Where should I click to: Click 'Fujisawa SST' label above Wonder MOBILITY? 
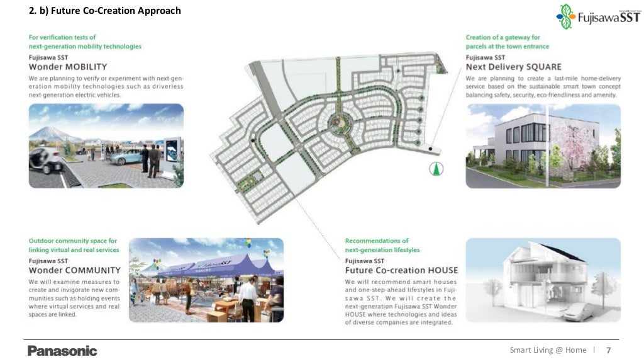coord(48,57)
